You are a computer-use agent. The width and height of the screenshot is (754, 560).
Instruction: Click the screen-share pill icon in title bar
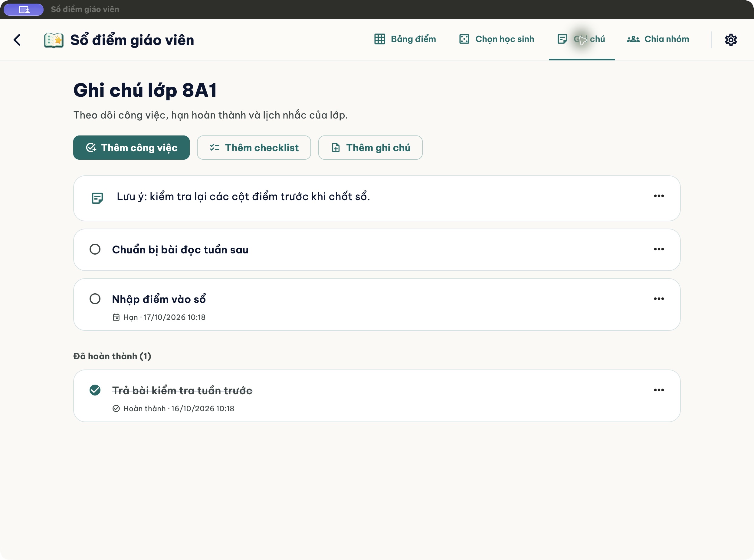(24, 9)
